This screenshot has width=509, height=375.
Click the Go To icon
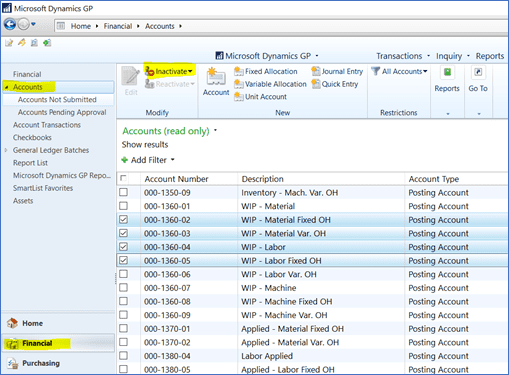click(x=478, y=72)
